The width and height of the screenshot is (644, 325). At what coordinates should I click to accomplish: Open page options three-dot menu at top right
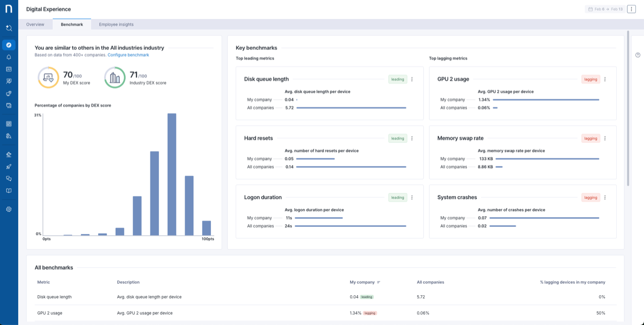(631, 9)
